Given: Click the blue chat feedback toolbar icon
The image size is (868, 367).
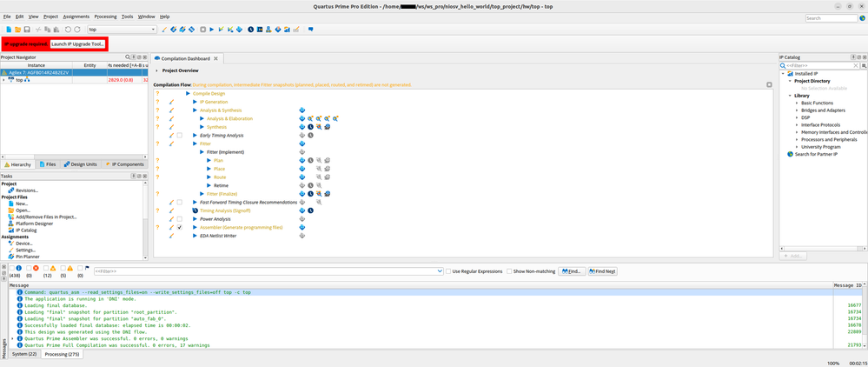Looking at the screenshot, I should click(x=310, y=30).
